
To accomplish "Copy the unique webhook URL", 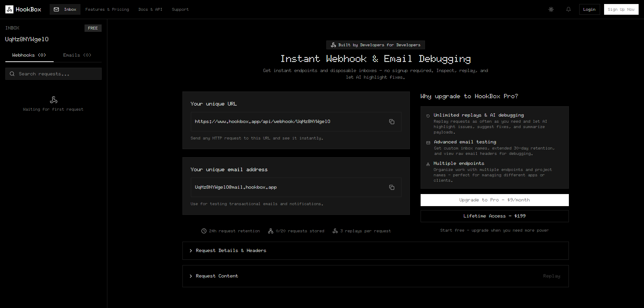I will pos(391,122).
